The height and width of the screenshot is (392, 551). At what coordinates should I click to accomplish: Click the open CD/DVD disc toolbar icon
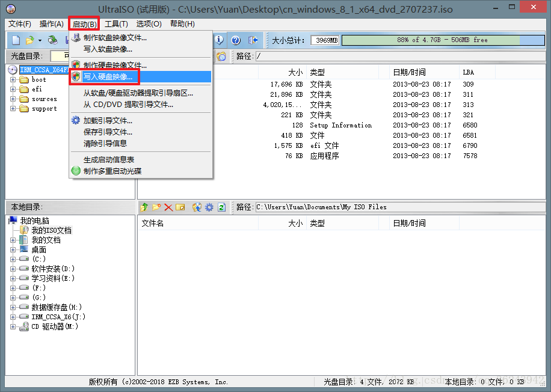[53, 40]
